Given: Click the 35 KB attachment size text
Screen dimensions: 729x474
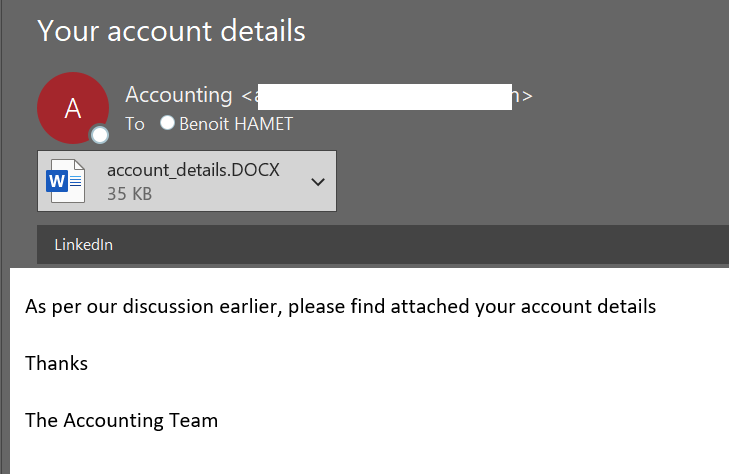Looking at the screenshot, I should [129, 194].
